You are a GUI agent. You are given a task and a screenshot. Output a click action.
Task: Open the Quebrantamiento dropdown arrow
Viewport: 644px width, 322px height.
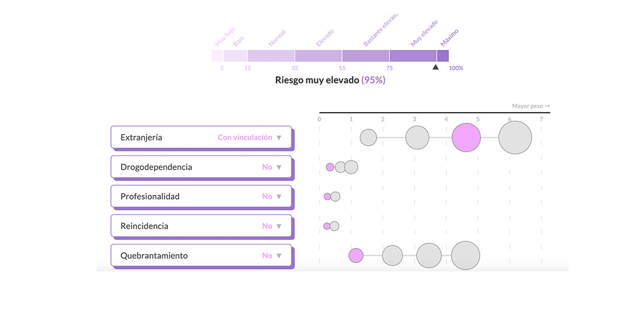279,256
